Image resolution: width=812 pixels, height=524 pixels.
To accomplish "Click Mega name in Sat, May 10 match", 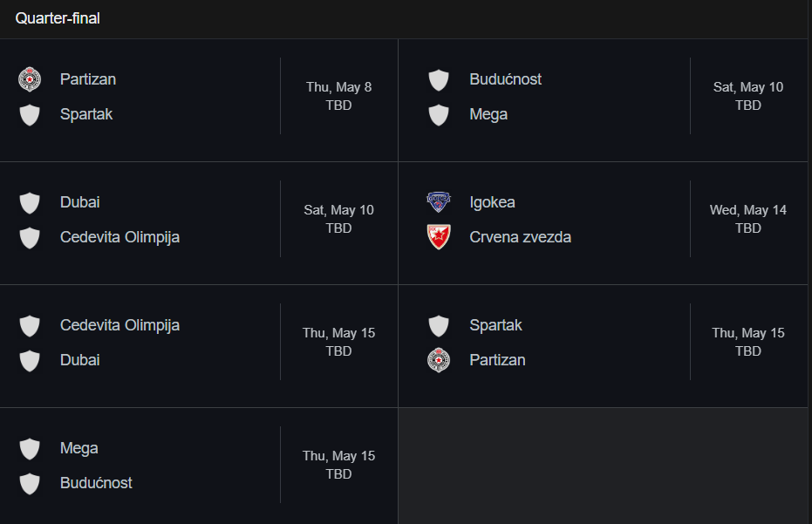I will tap(488, 114).
